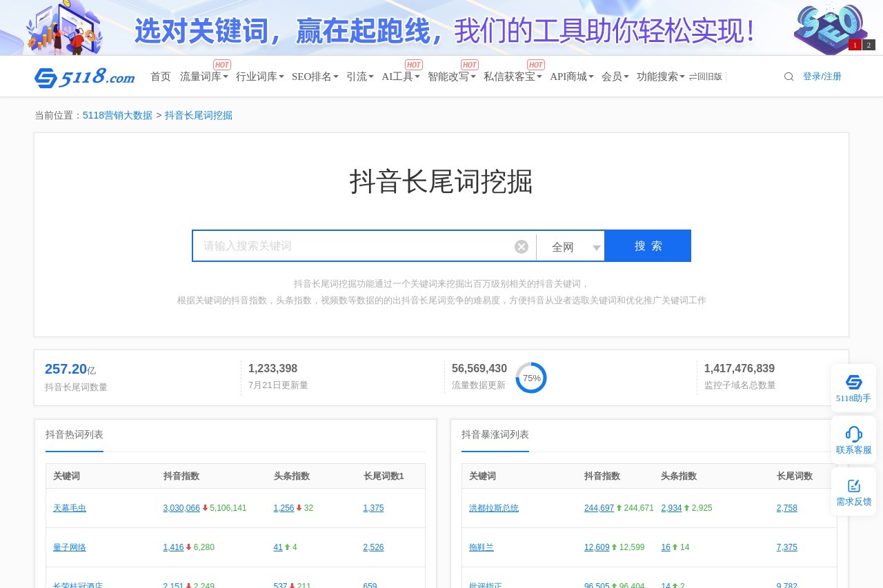Select the 抖音热词列表 tab
Screen dimensions: 883x588
point(75,434)
